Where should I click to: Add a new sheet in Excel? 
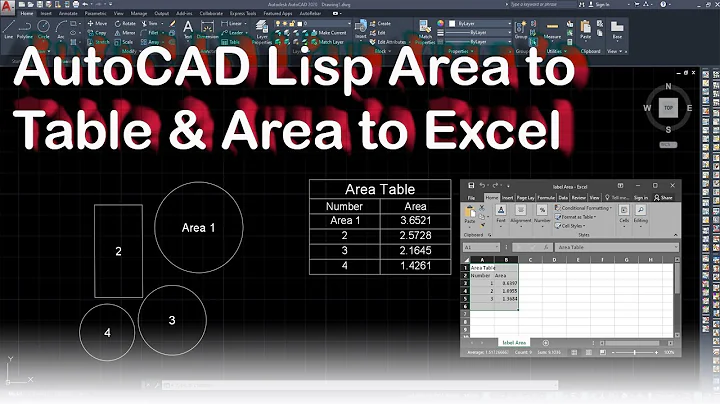tap(546, 343)
